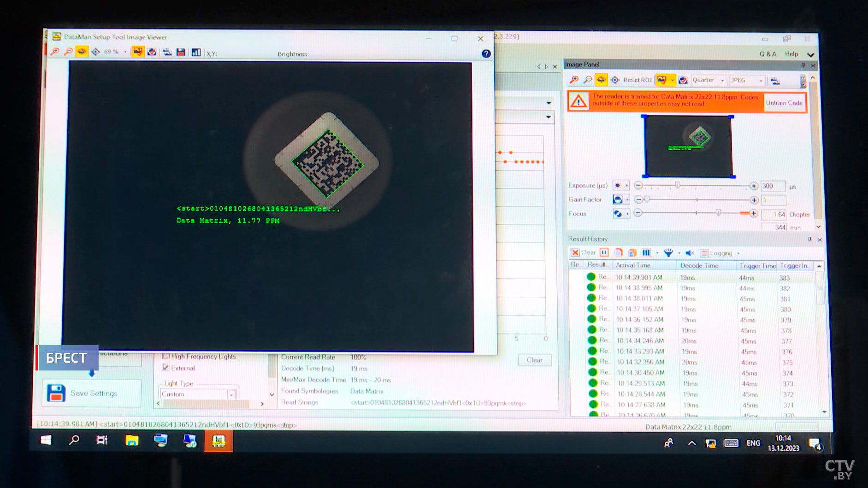The width and height of the screenshot is (868, 488).
Task: Zoom in on Image Panel toolbar
Action: tap(574, 80)
